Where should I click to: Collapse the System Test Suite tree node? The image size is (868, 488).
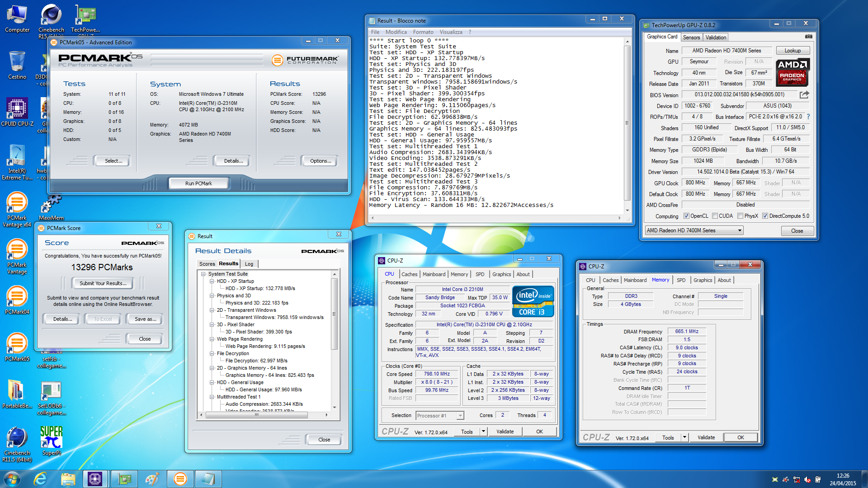(203, 274)
